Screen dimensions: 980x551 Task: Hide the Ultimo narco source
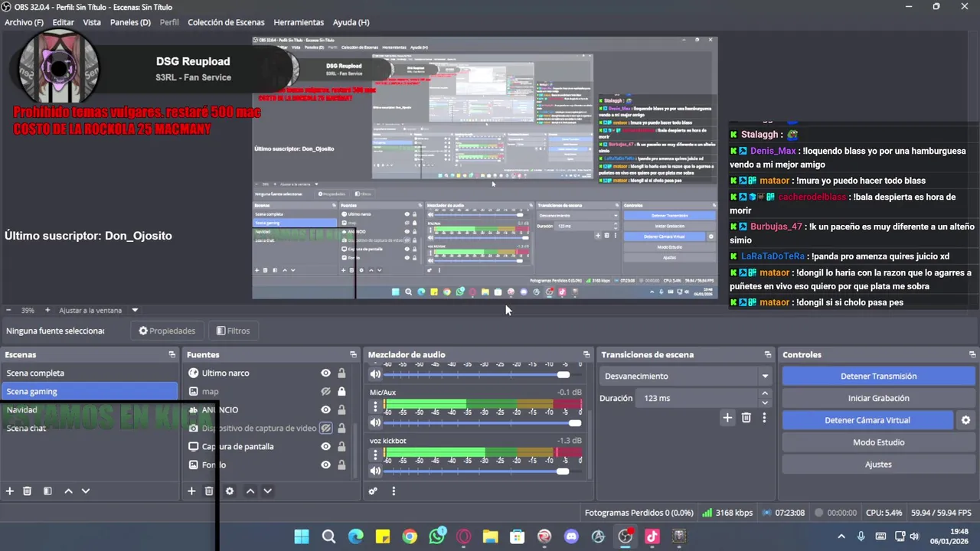[x=325, y=373]
